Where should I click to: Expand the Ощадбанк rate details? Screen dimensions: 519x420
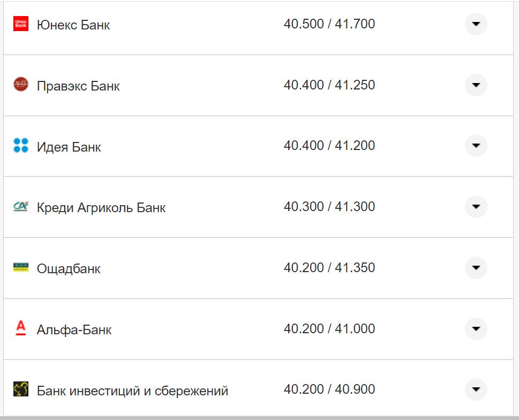475,268
